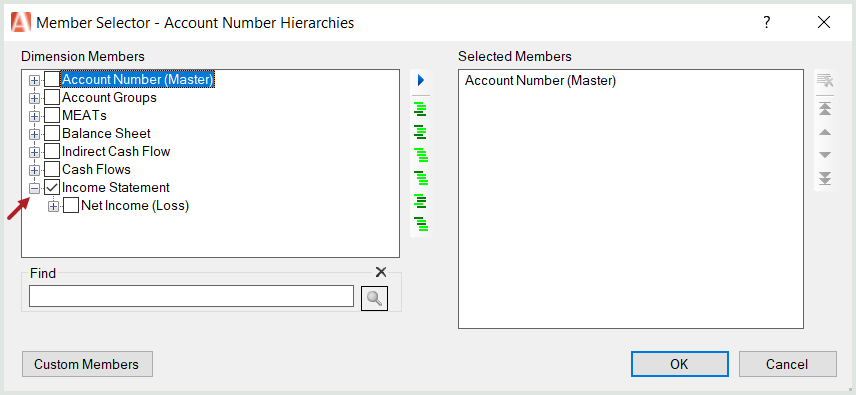Select Account Number (Master) in Selected Members list

(540, 81)
